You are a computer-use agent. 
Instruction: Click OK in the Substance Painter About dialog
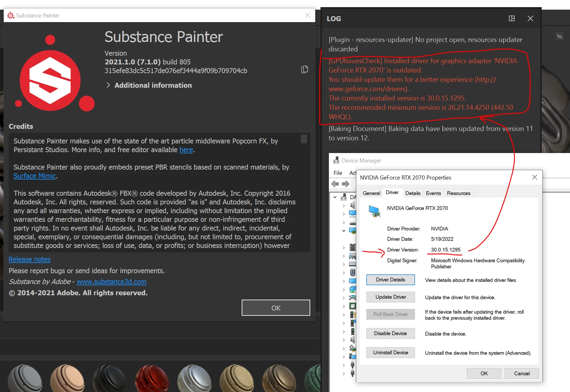[276, 308]
